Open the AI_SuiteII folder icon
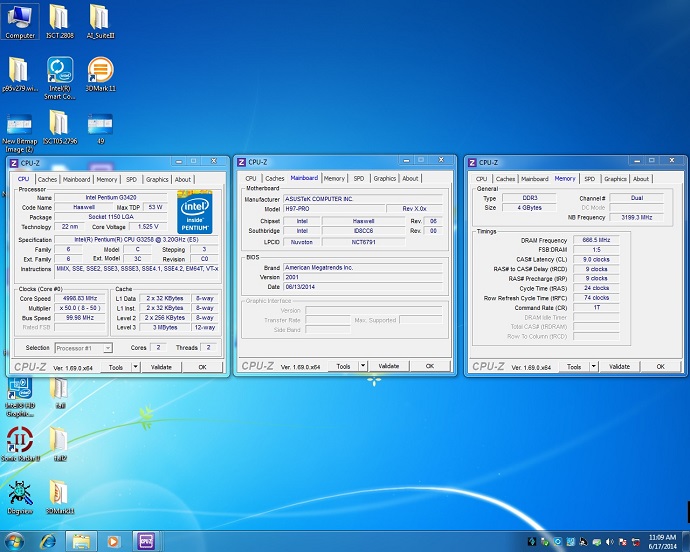The height and width of the screenshot is (552, 690). pyautogui.click(x=100, y=21)
